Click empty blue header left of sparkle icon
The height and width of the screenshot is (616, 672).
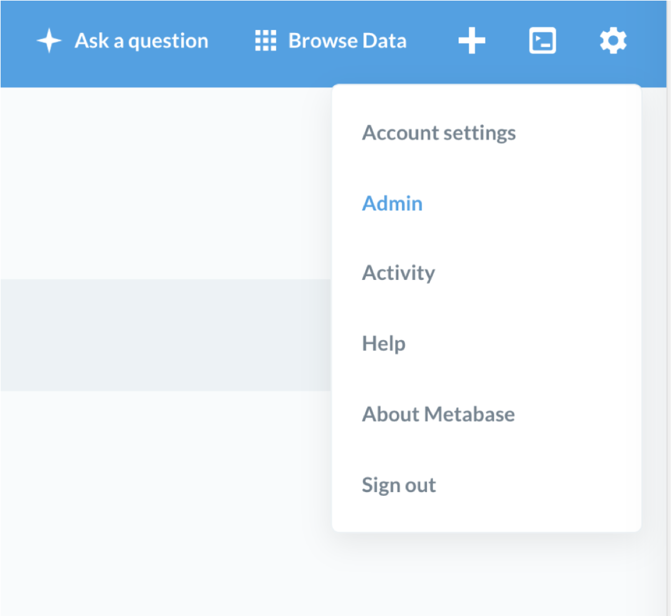(x=16, y=42)
